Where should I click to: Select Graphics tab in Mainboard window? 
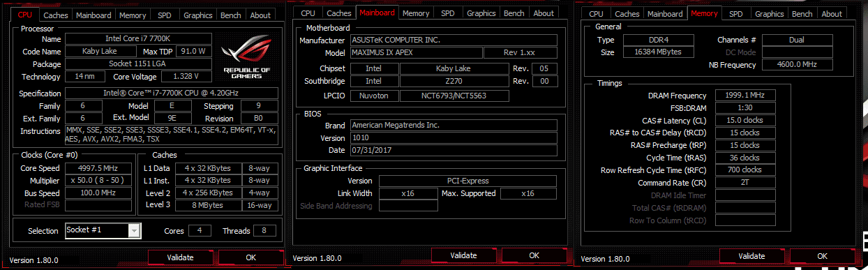click(x=481, y=13)
